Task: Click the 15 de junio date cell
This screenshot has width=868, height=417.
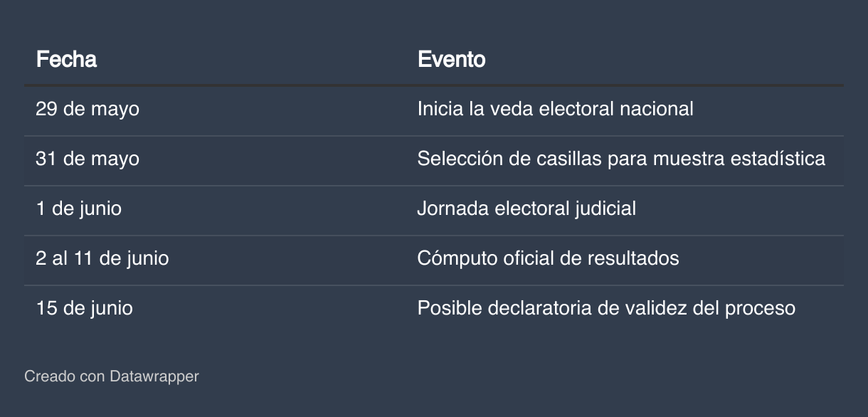Action: tap(84, 308)
